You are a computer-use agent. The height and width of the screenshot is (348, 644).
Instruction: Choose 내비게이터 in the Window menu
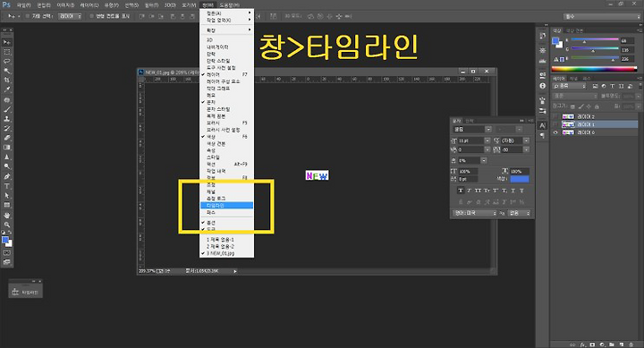point(226,47)
